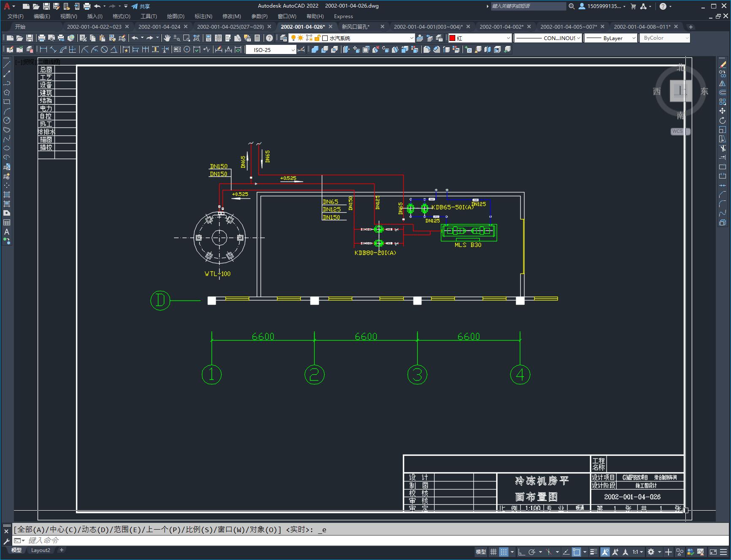Viewport: 731px width, 560px height.
Task: Click the search magnifier icon in title bar
Action: coord(571,6)
